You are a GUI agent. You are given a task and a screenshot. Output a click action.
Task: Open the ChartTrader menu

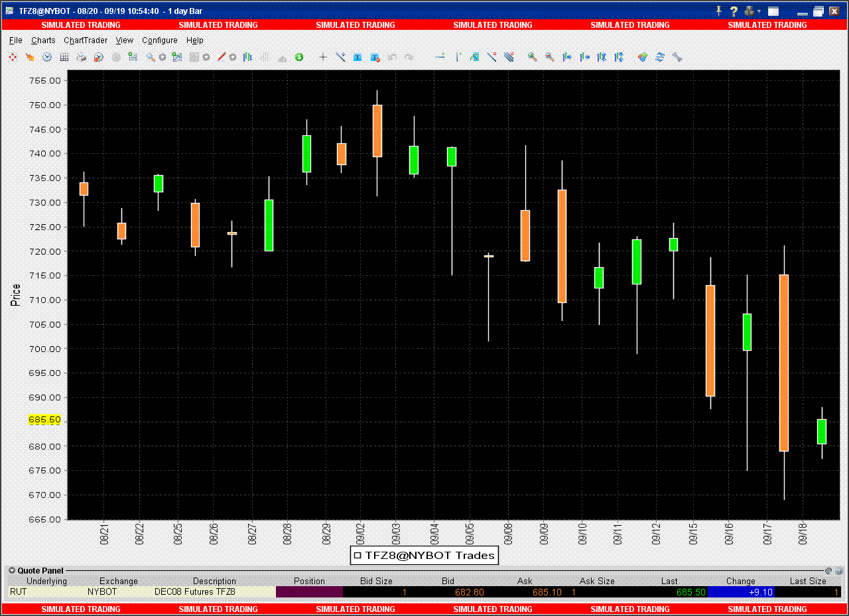86,40
